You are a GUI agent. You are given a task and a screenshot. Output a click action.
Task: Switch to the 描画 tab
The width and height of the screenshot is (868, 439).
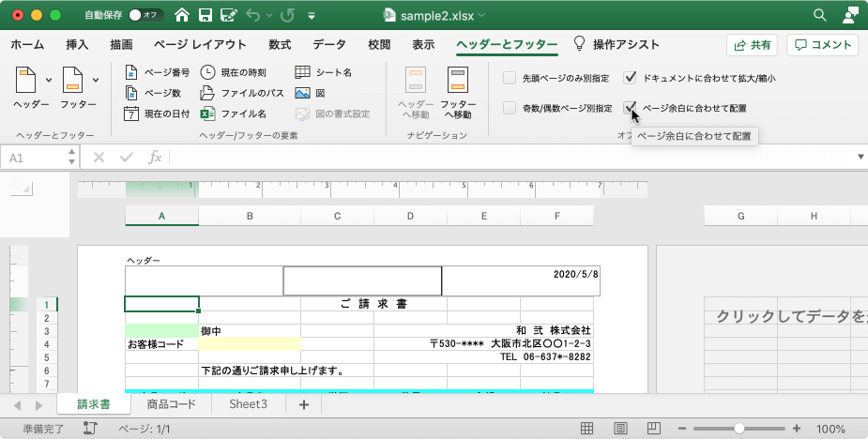[x=121, y=45]
